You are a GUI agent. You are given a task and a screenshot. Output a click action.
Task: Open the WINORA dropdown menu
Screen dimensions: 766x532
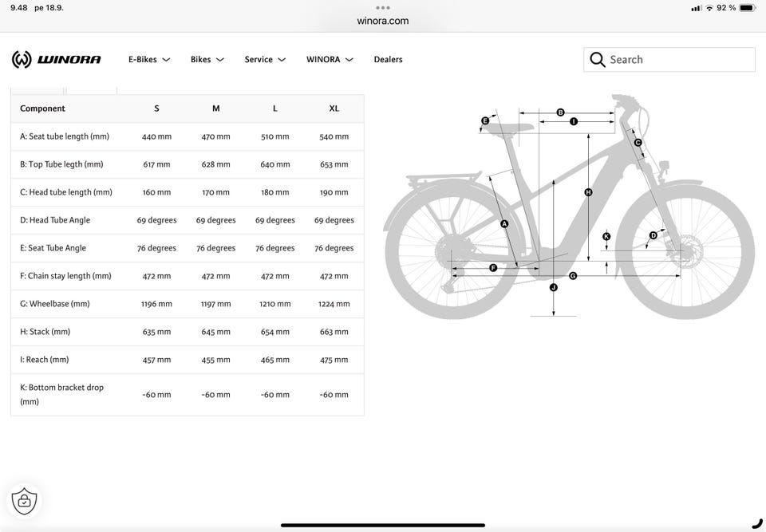click(330, 60)
